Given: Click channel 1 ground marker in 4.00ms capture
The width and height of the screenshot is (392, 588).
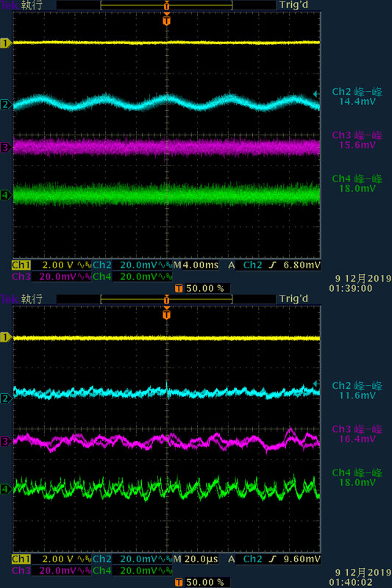Looking at the screenshot, I should (x=5, y=43).
